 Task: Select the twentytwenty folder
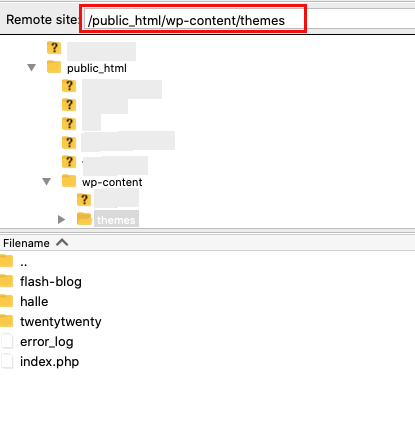pyautogui.click(x=61, y=322)
